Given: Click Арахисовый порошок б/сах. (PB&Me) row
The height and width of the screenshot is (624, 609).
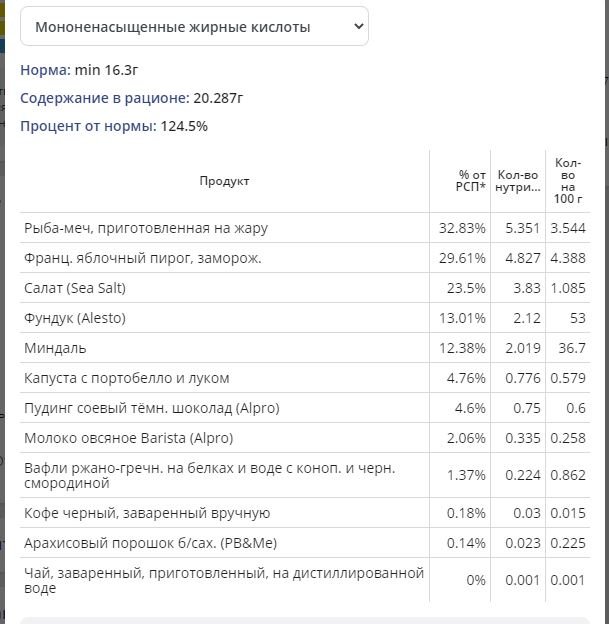Looking at the screenshot, I should point(305,543).
